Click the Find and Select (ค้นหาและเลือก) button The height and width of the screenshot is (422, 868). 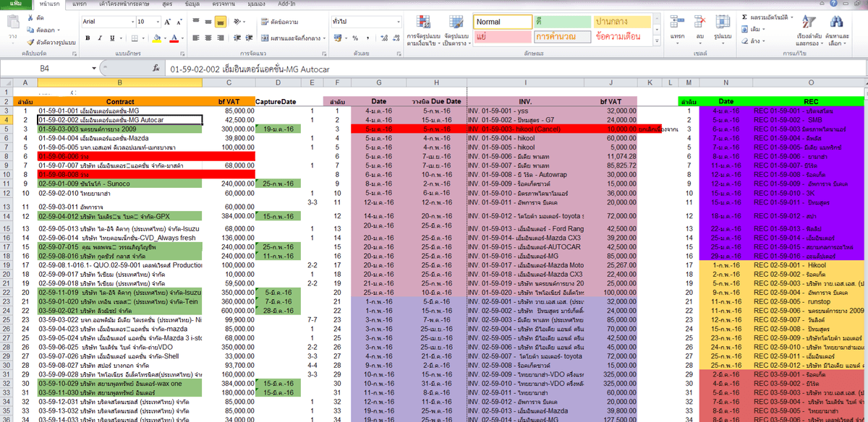(838, 30)
